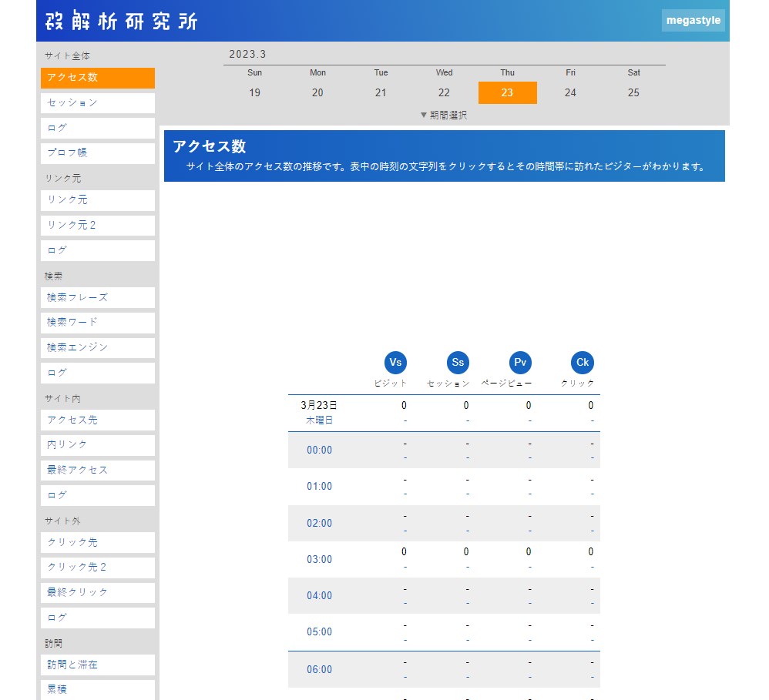
Task: Click the セッション column label under Ss
Action: pos(448,383)
